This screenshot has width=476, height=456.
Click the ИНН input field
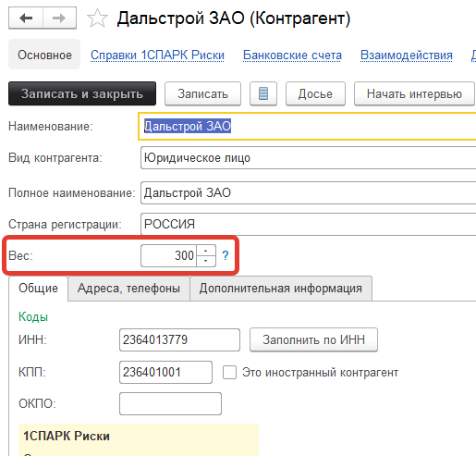click(x=179, y=339)
